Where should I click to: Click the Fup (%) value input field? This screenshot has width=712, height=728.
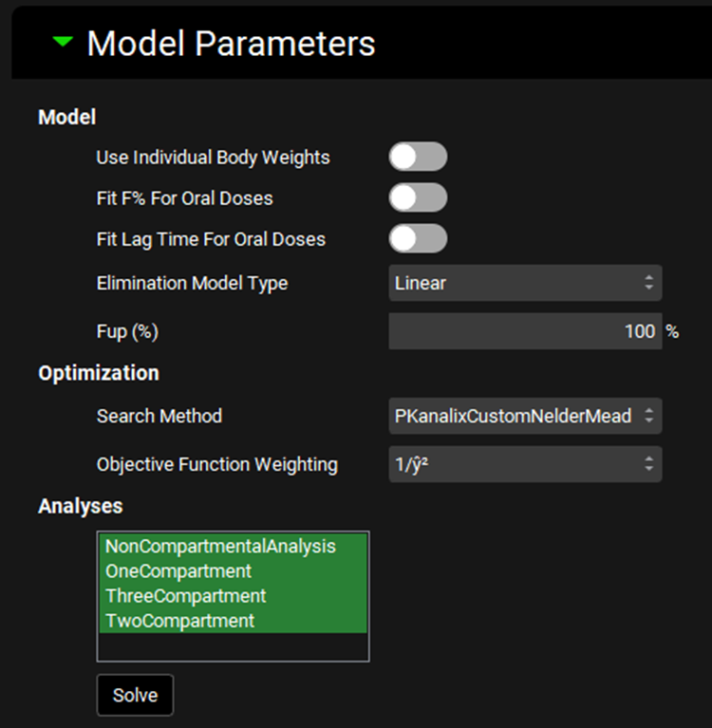click(x=524, y=331)
